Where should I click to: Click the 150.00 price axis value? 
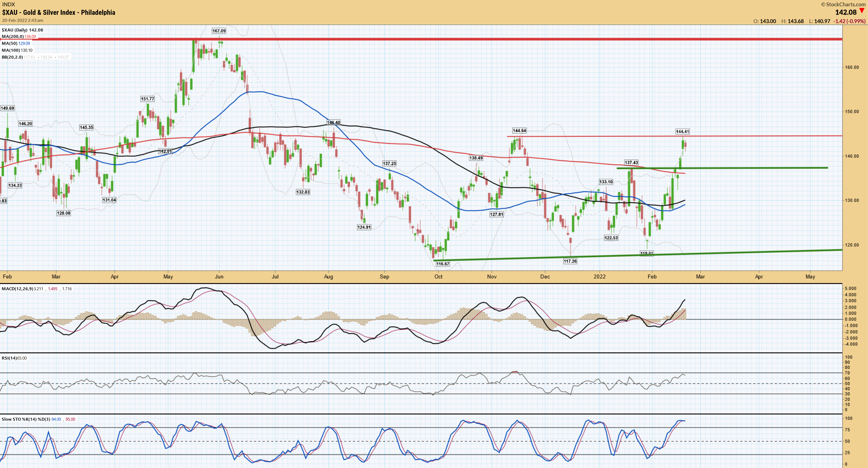[x=851, y=112]
